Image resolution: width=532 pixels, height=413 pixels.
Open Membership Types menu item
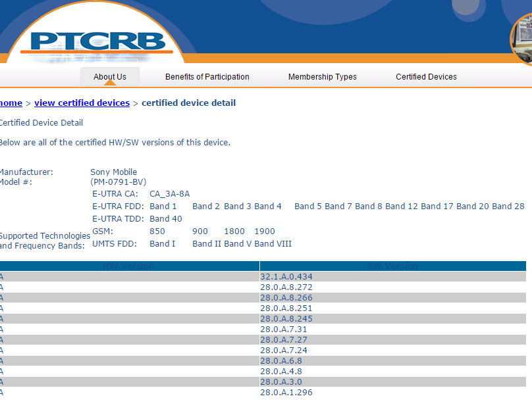pos(323,77)
